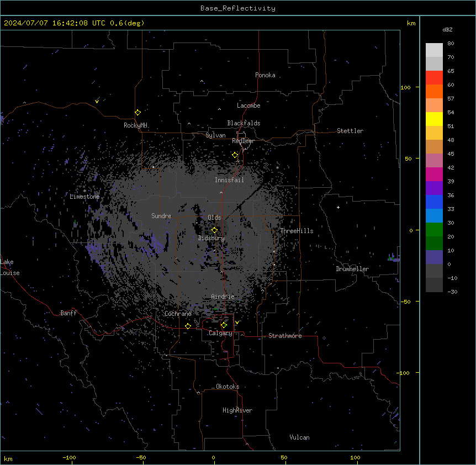Click the Lake Louise label at left edge
476x465 pixels.
(9, 267)
